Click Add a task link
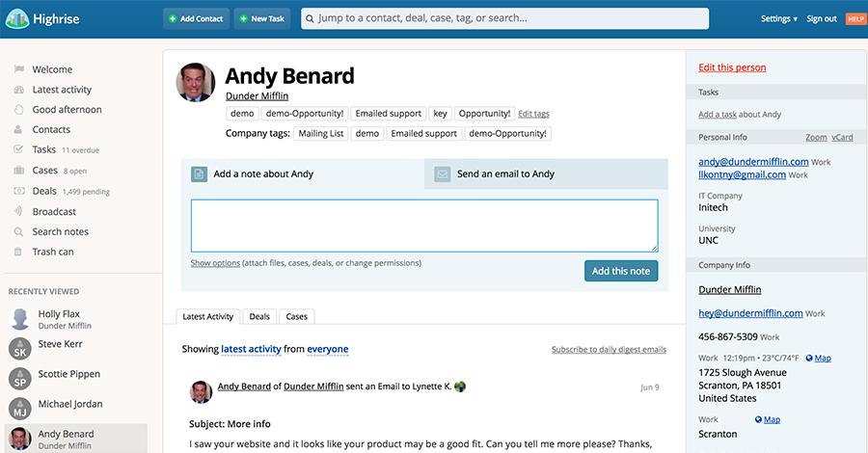 coord(718,115)
